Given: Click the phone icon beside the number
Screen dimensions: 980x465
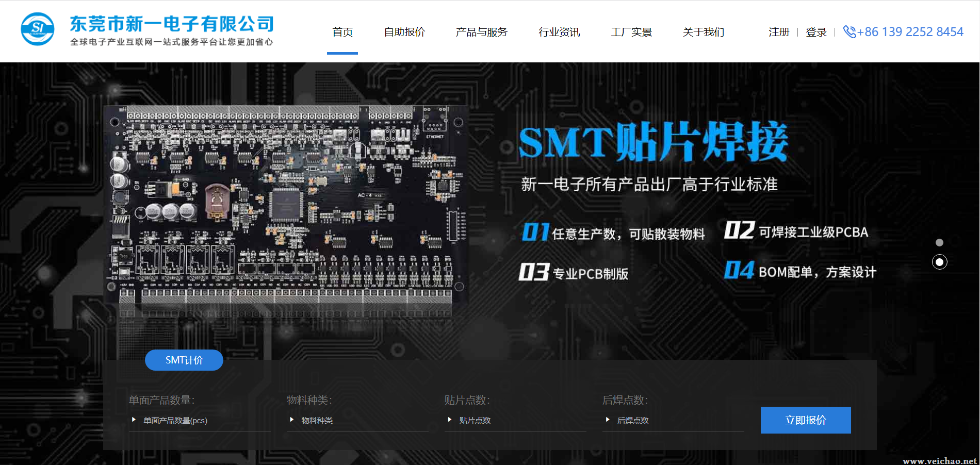Looking at the screenshot, I should pos(849,32).
